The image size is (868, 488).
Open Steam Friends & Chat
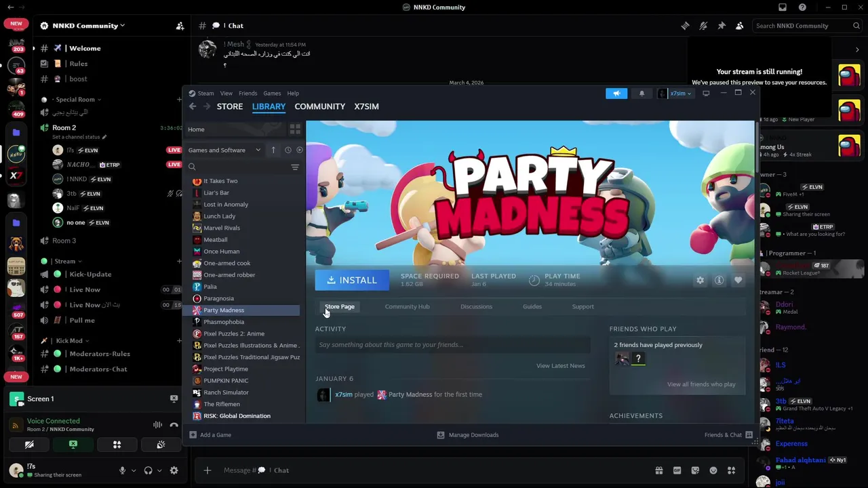point(728,435)
